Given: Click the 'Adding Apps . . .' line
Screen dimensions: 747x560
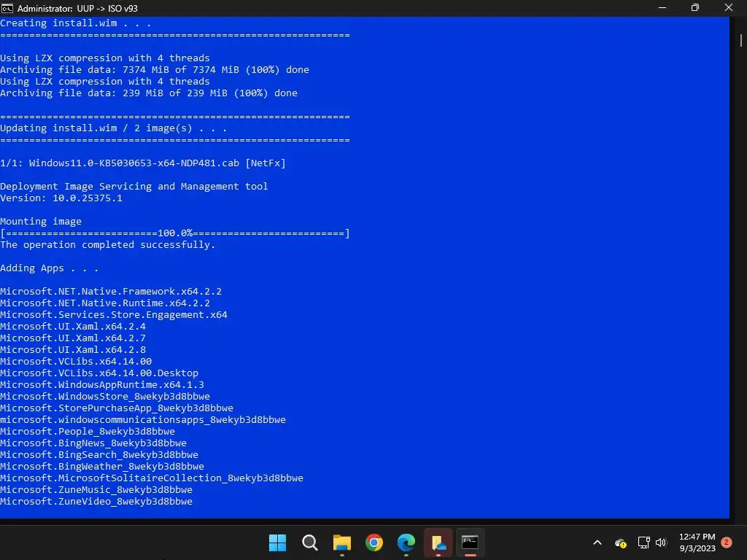Looking at the screenshot, I should coord(49,268).
